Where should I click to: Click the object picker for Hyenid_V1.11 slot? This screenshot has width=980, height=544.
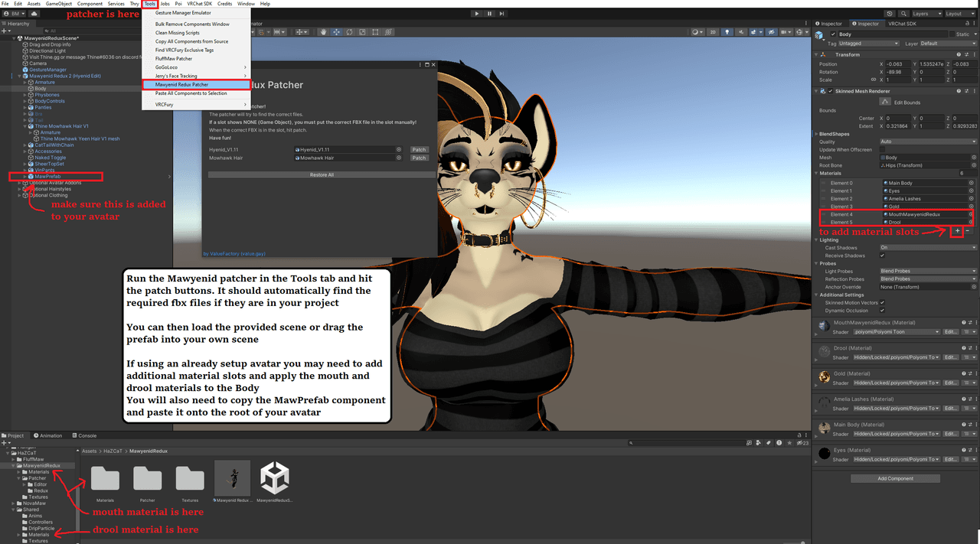pos(399,150)
